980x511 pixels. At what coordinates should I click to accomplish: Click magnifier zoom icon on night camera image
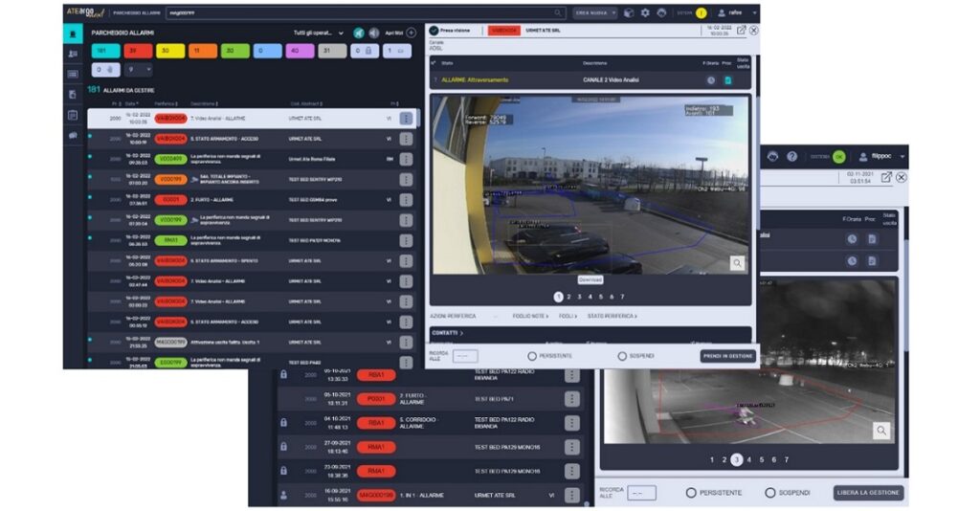(x=880, y=431)
